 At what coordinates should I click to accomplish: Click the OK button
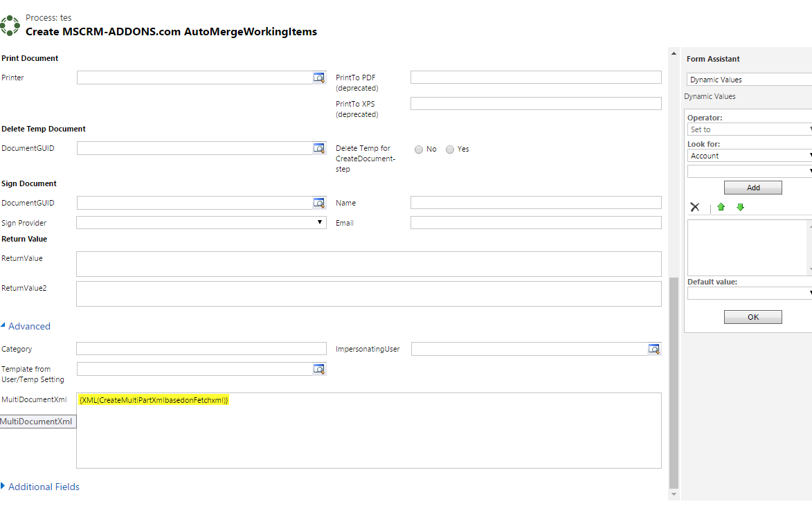pyautogui.click(x=753, y=317)
